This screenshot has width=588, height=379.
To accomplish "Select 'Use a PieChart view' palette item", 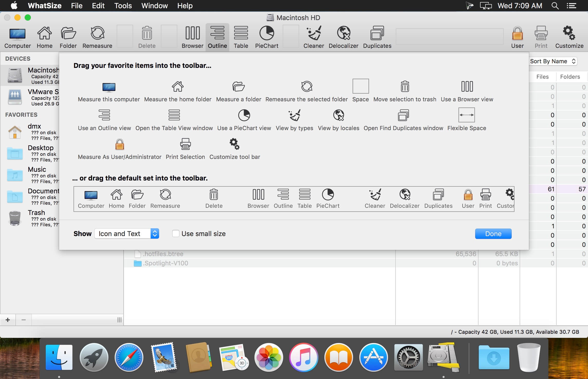I will coord(244,120).
